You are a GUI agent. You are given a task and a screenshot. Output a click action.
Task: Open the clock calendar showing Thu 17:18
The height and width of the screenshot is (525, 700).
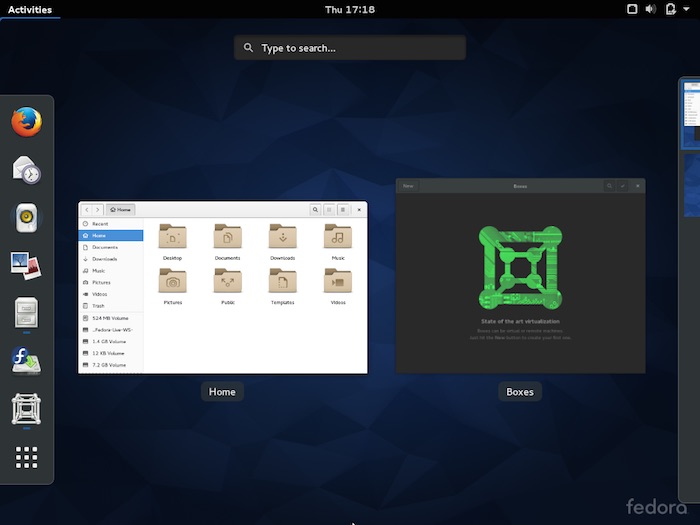click(x=350, y=9)
